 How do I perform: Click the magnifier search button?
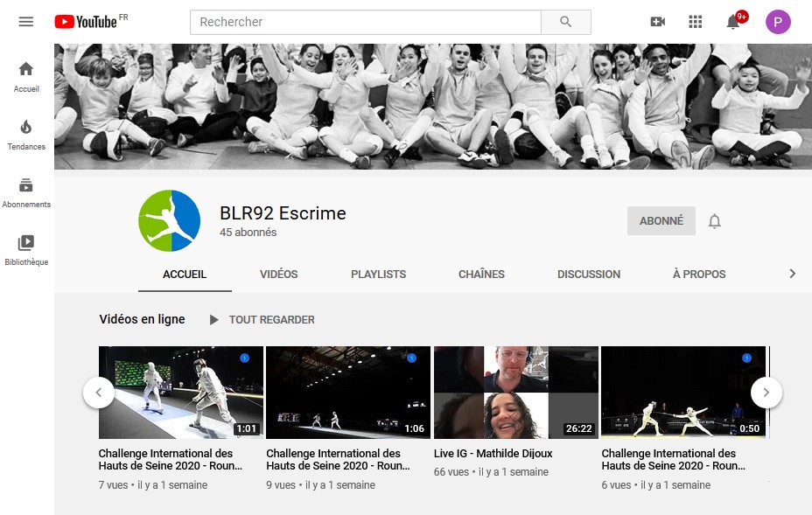pos(566,22)
